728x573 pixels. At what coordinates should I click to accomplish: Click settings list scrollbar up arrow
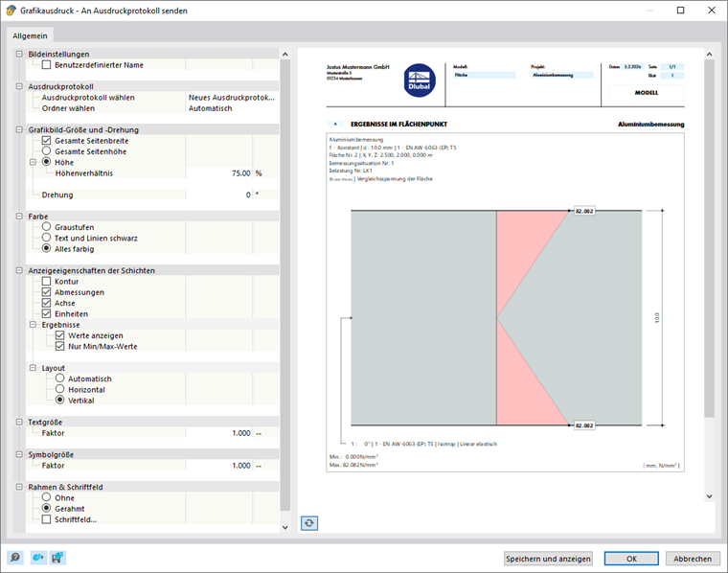(x=285, y=55)
